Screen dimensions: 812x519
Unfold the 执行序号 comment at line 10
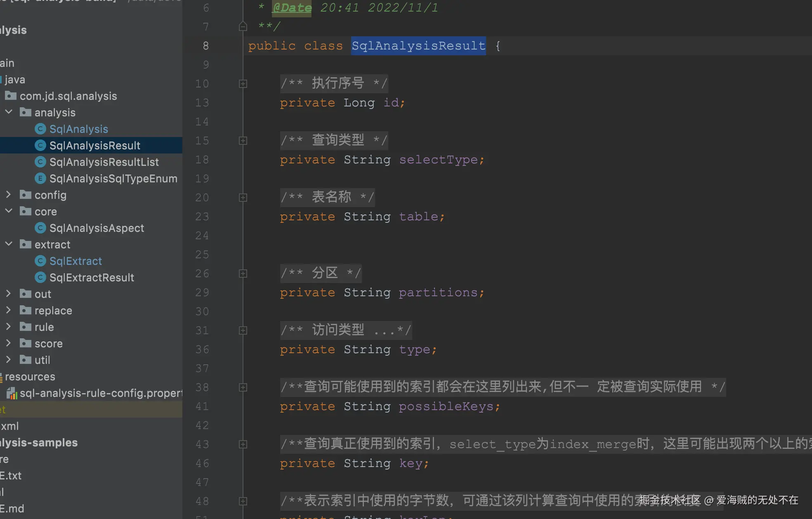click(243, 84)
